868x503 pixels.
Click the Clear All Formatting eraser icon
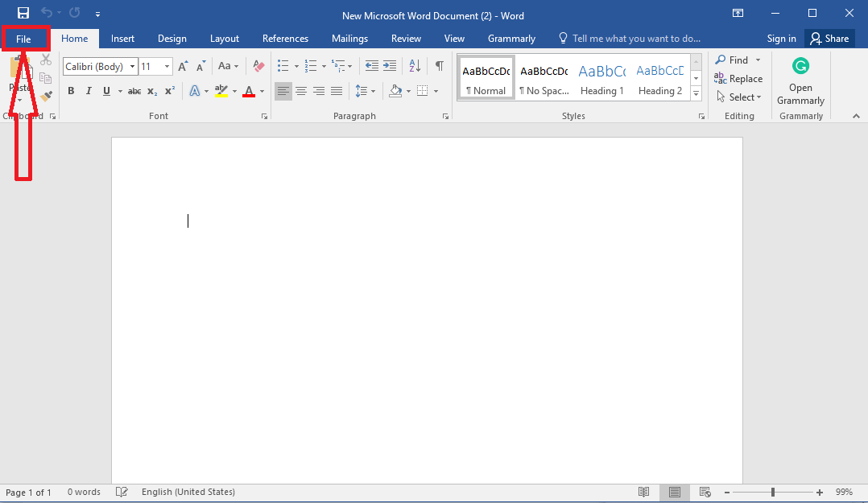(258, 67)
